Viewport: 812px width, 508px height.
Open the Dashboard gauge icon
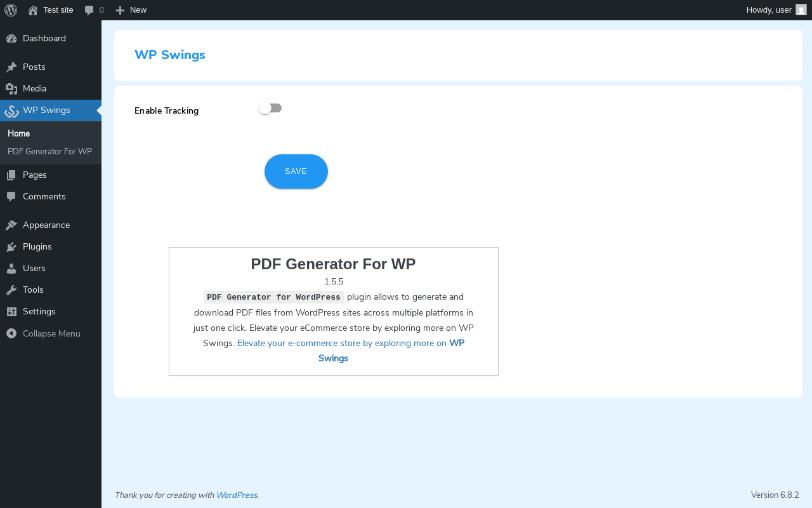click(11, 38)
